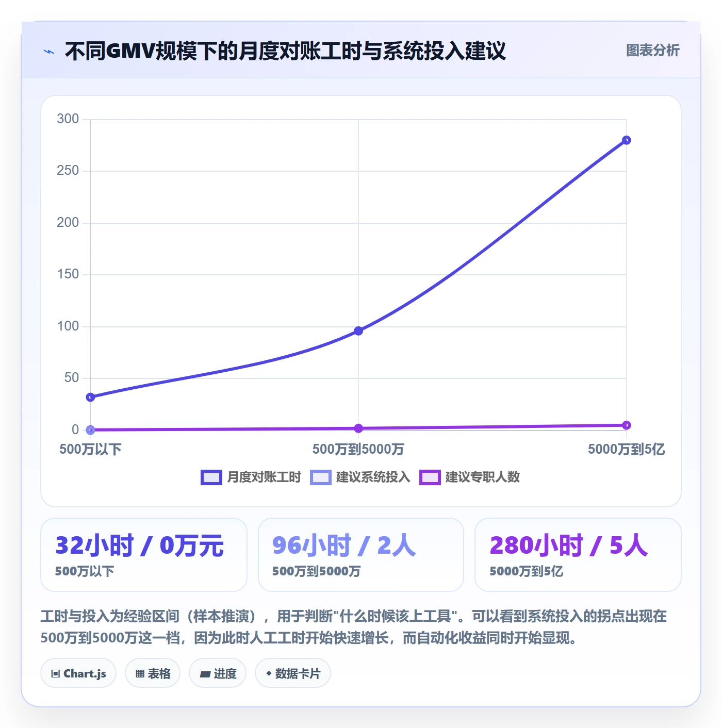Click the 建议专职人数 legend color box
722x728 pixels.
point(430,477)
